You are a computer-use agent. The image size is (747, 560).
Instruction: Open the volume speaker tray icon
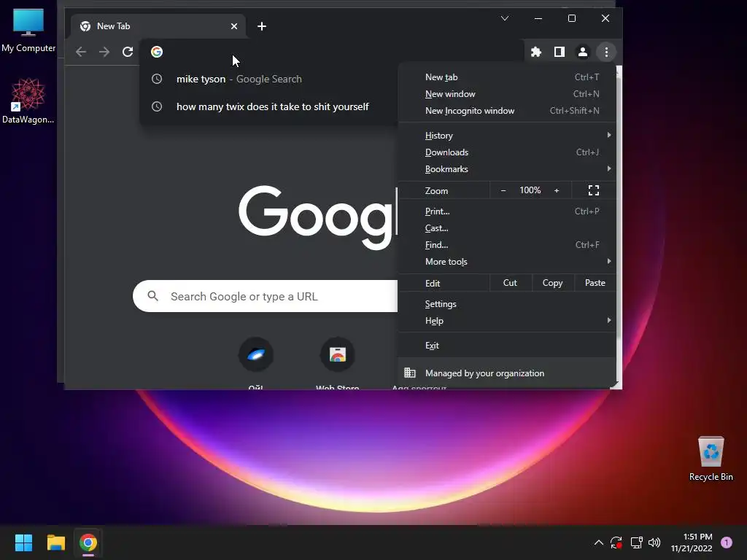[x=654, y=542]
